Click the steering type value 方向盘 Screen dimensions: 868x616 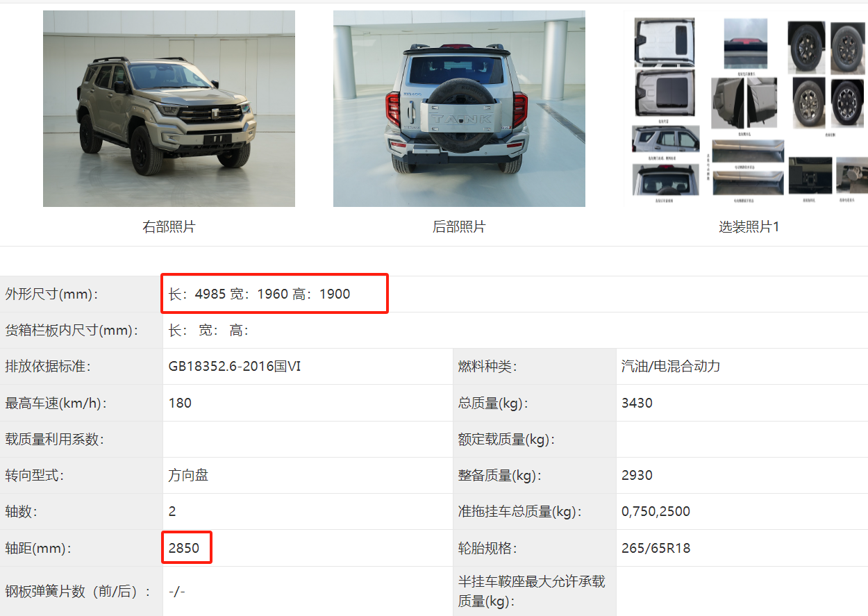click(x=188, y=475)
